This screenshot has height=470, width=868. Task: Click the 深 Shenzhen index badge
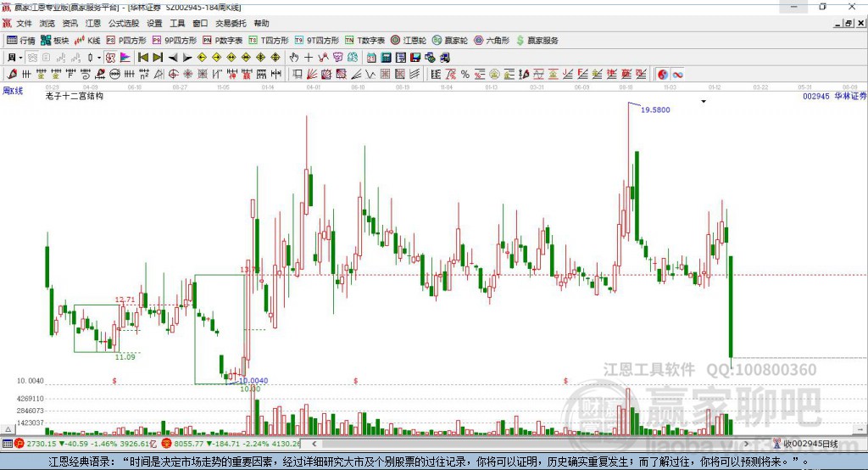coord(167,444)
